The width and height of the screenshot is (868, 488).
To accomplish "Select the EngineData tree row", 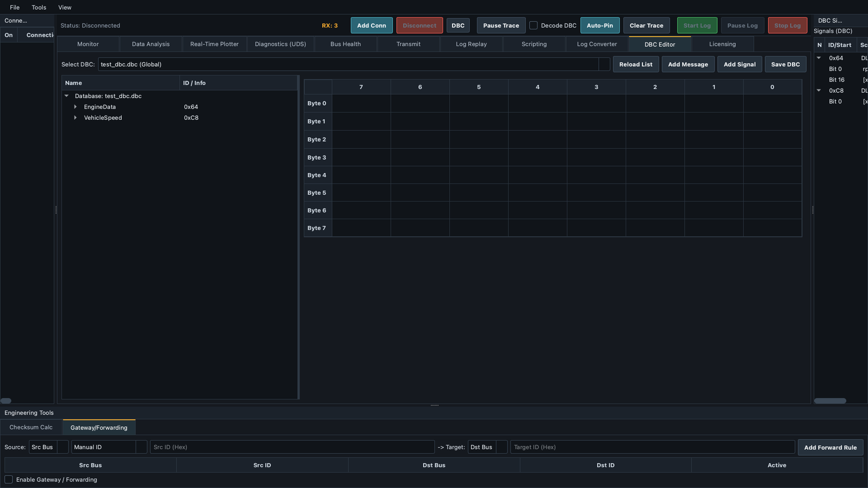I will [x=180, y=107].
